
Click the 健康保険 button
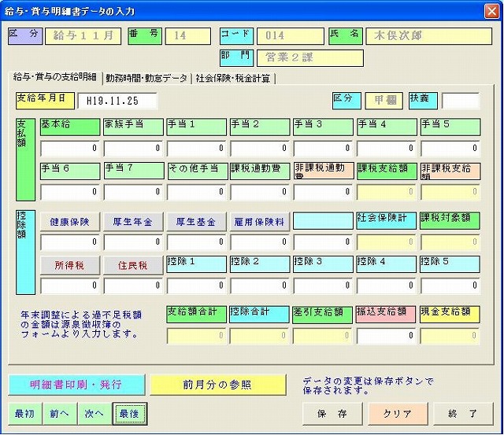pyautogui.click(x=69, y=222)
